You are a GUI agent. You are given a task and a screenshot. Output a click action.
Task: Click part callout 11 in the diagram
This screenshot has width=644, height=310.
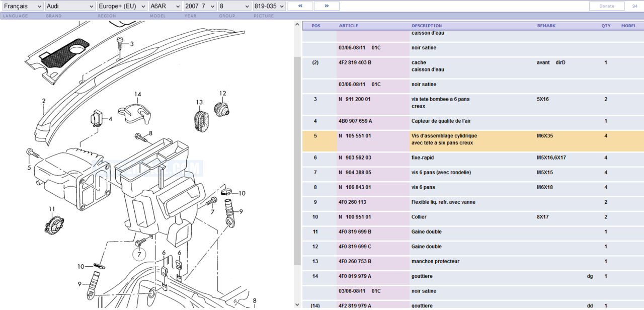pos(52,209)
